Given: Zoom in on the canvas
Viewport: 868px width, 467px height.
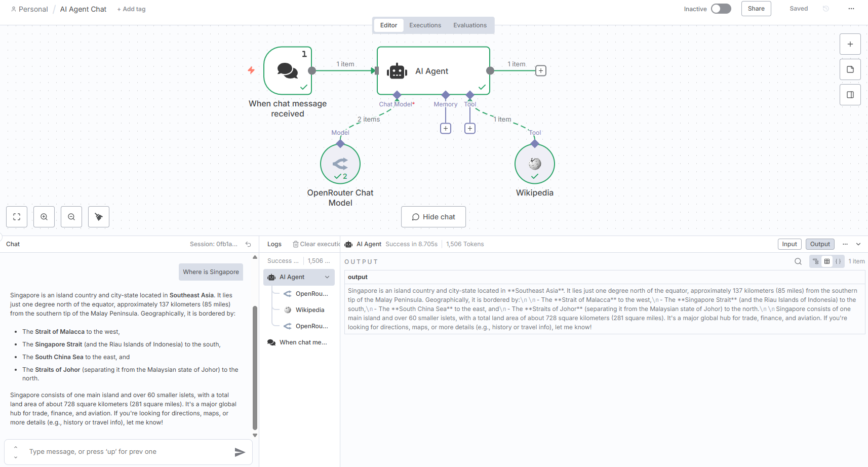Looking at the screenshot, I should click(44, 217).
